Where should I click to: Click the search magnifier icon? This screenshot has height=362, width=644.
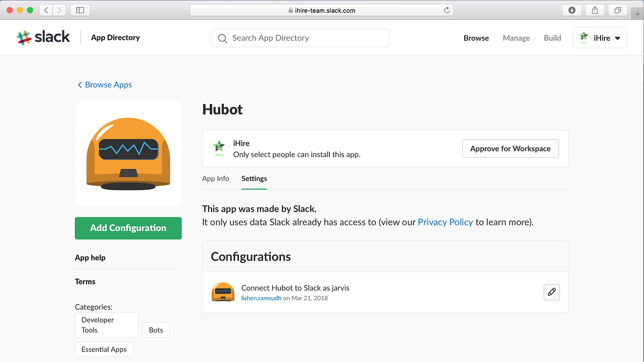[223, 38]
